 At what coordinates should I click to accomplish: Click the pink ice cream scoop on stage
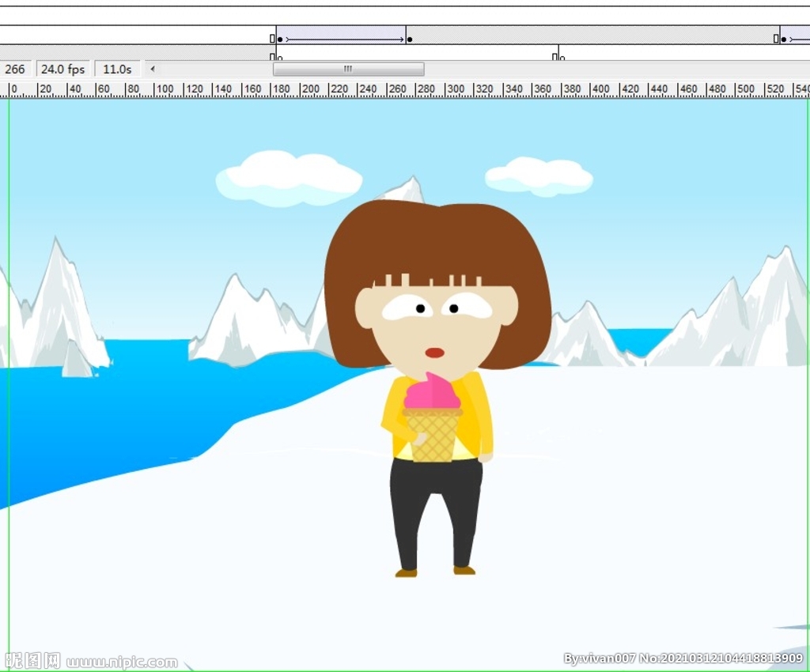(x=432, y=392)
